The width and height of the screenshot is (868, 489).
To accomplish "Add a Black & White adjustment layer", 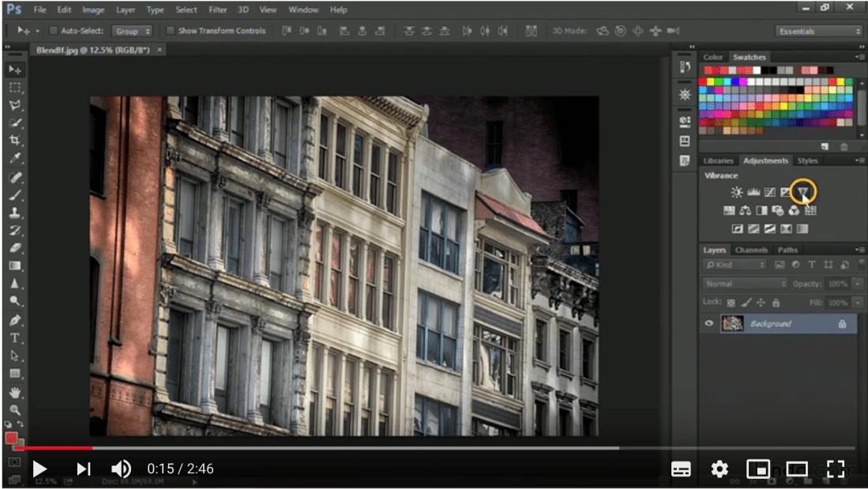I will pyautogui.click(x=762, y=209).
